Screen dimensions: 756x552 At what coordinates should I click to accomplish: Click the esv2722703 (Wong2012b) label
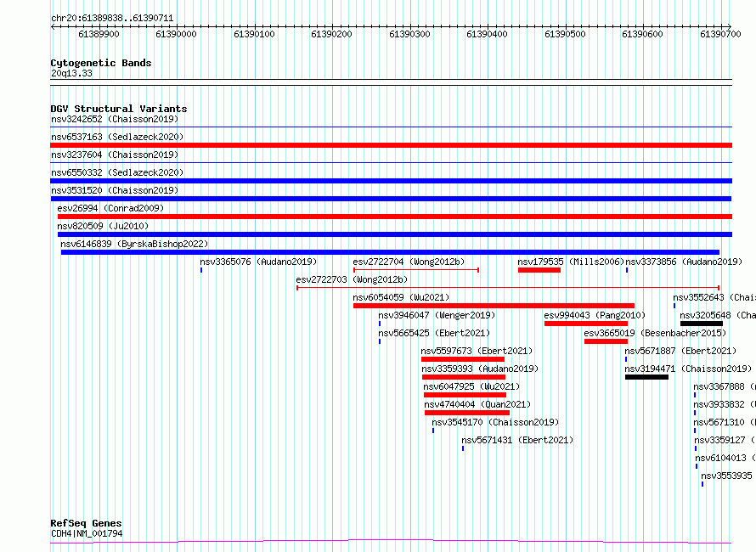[x=352, y=279]
